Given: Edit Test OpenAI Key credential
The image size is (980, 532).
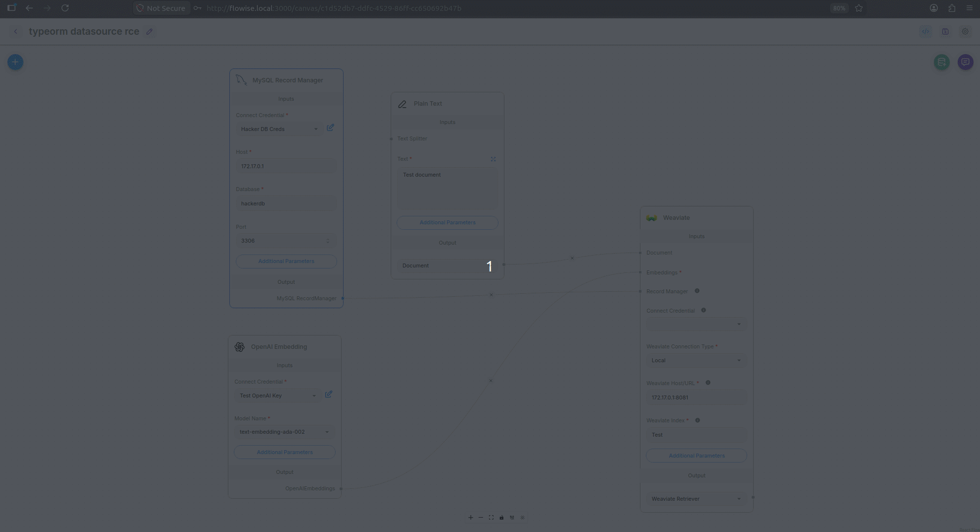Looking at the screenshot, I should pos(329,394).
